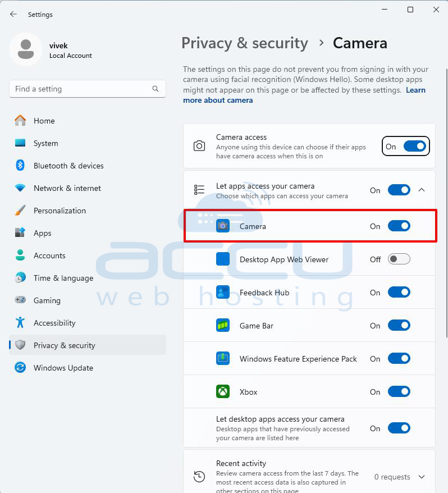Click the Bluetooth icon in the sidebar

click(20, 166)
